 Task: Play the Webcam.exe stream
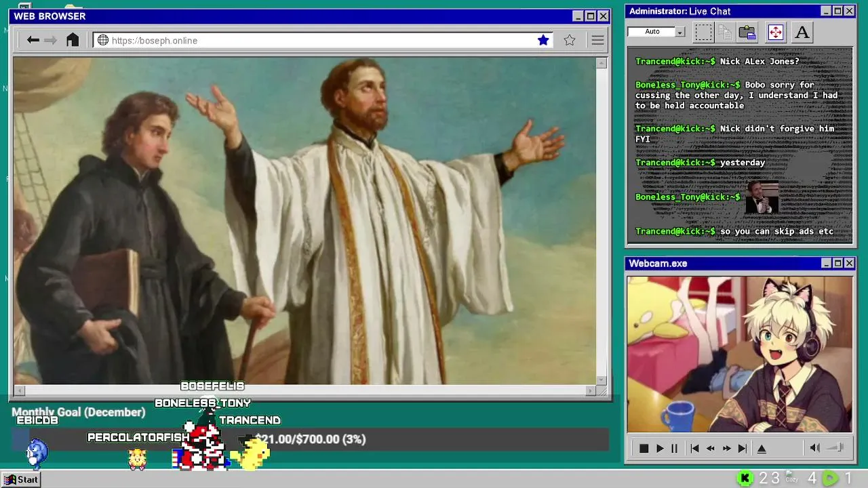(x=659, y=448)
